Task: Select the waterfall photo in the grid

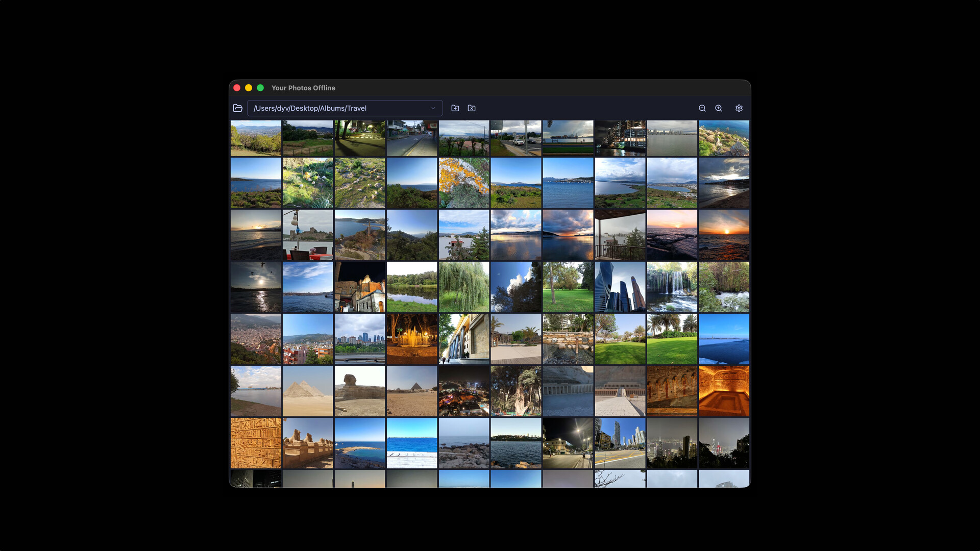Action: [671, 287]
